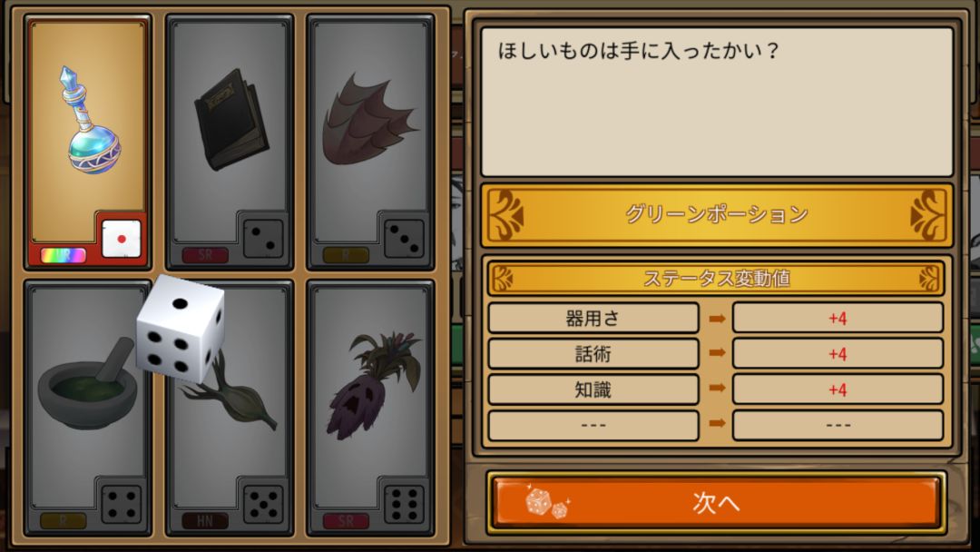Click the five-pip dice badge on root card
This screenshot has width=980, height=552.
(262, 504)
